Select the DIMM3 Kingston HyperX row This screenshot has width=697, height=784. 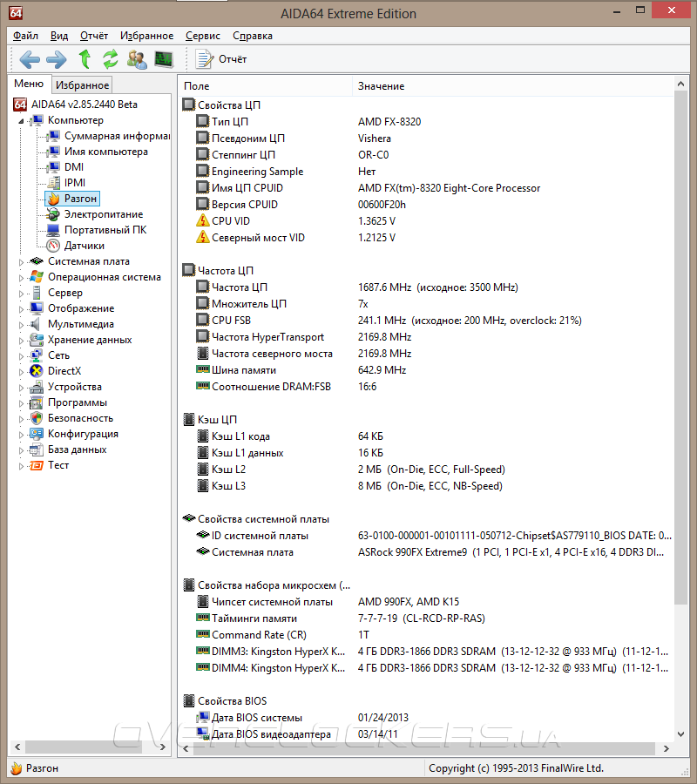(425, 651)
